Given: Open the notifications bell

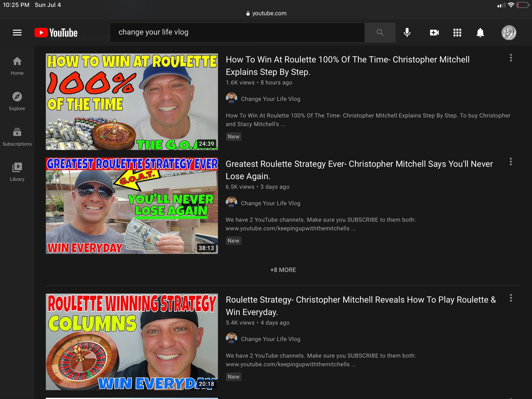Looking at the screenshot, I should (480, 33).
